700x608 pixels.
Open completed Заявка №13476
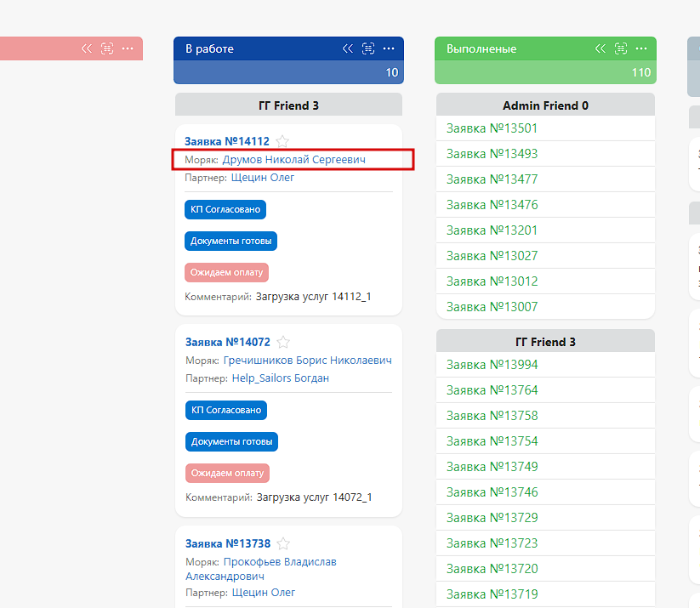point(492,205)
